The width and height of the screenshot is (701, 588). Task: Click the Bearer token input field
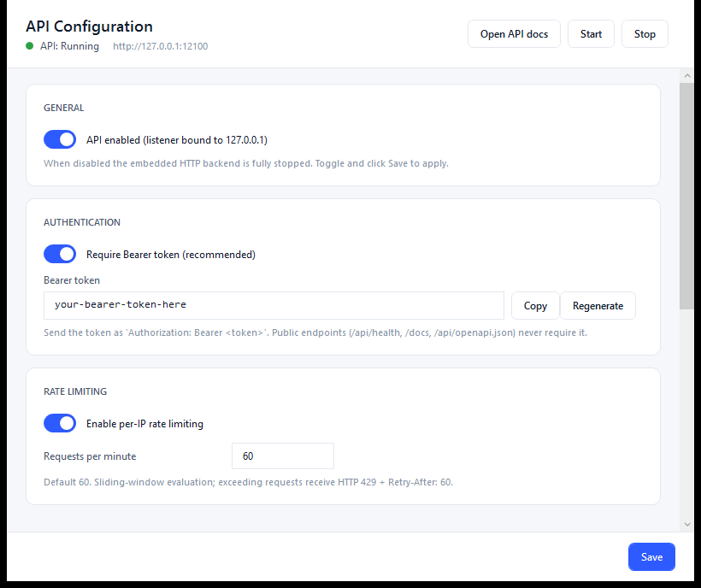[x=274, y=305]
